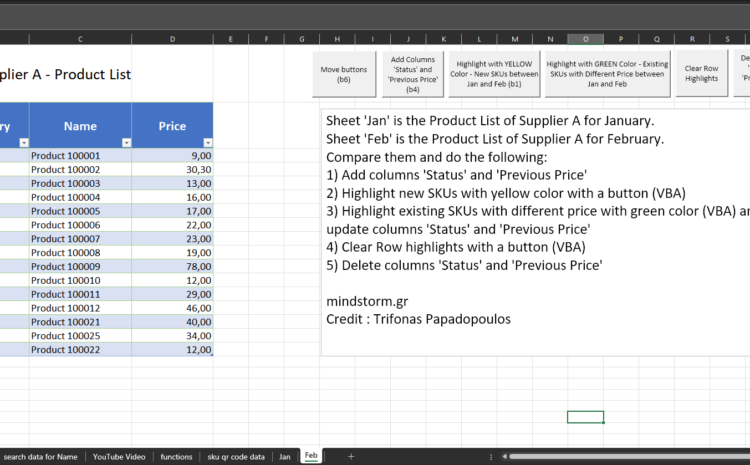Select column H header

[x=337, y=39]
